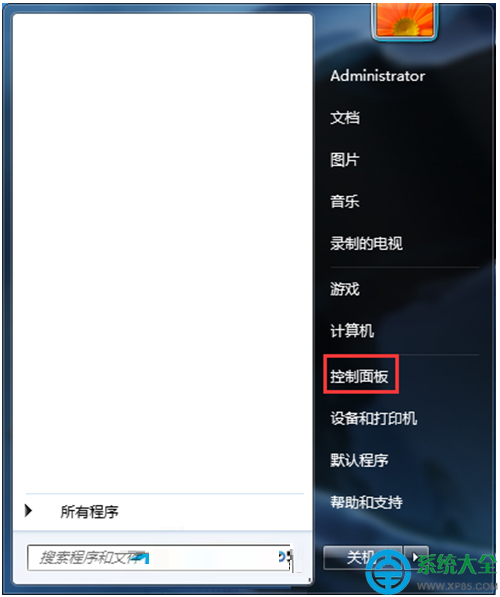Screen dimensions: 500x597
Task: Expand the triangle arrow beside 所有程序
Action: pyautogui.click(x=28, y=511)
